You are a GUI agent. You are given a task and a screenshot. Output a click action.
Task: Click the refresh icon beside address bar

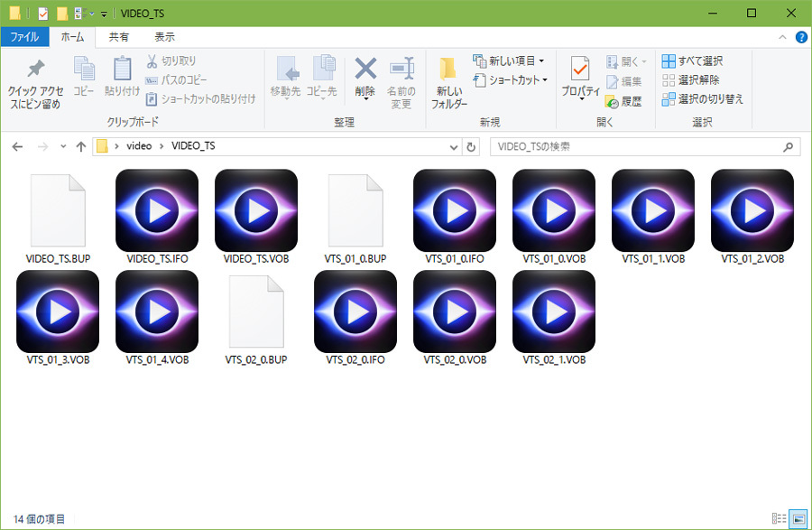(471, 146)
